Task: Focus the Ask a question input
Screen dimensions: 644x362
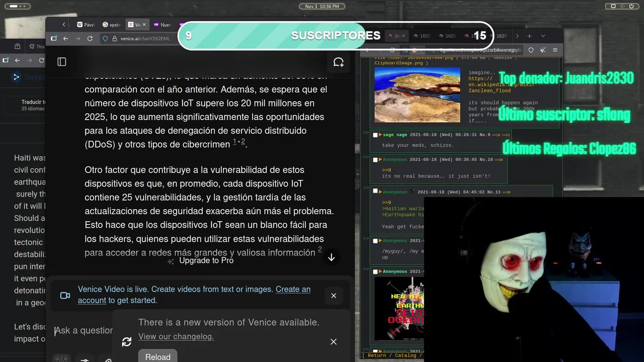Action: tap(84, 330)
